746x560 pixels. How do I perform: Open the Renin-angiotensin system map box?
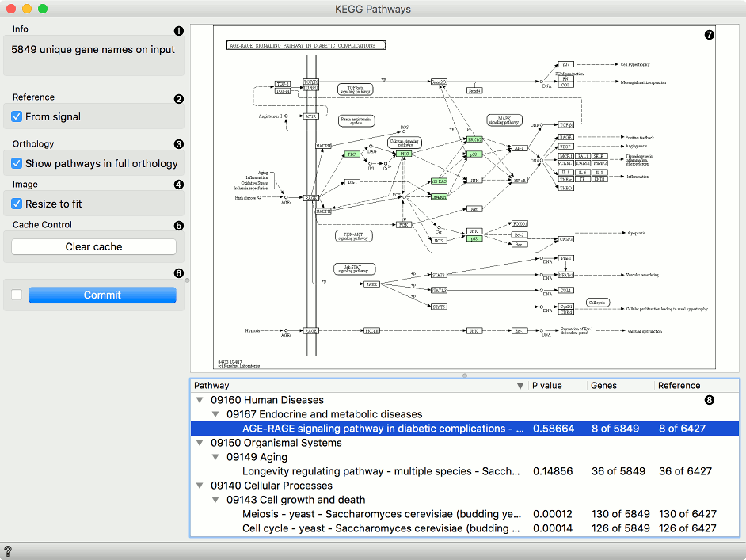pos(356,121)
